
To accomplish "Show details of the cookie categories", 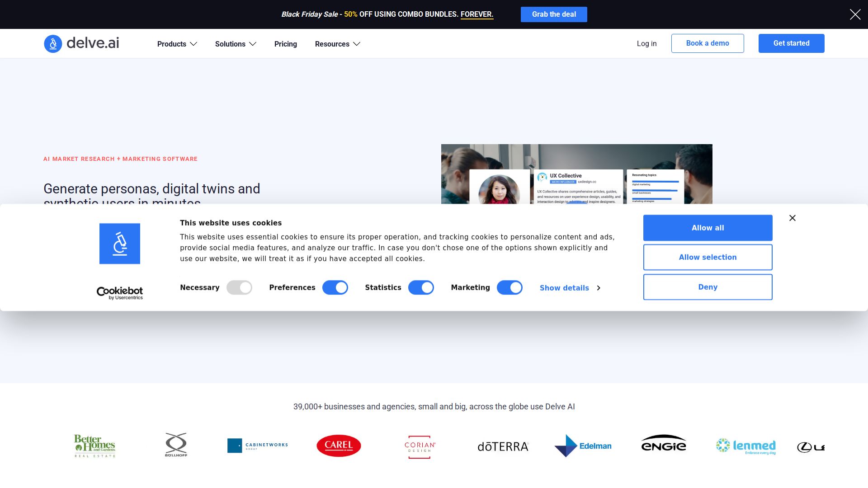I will [570, 288].
